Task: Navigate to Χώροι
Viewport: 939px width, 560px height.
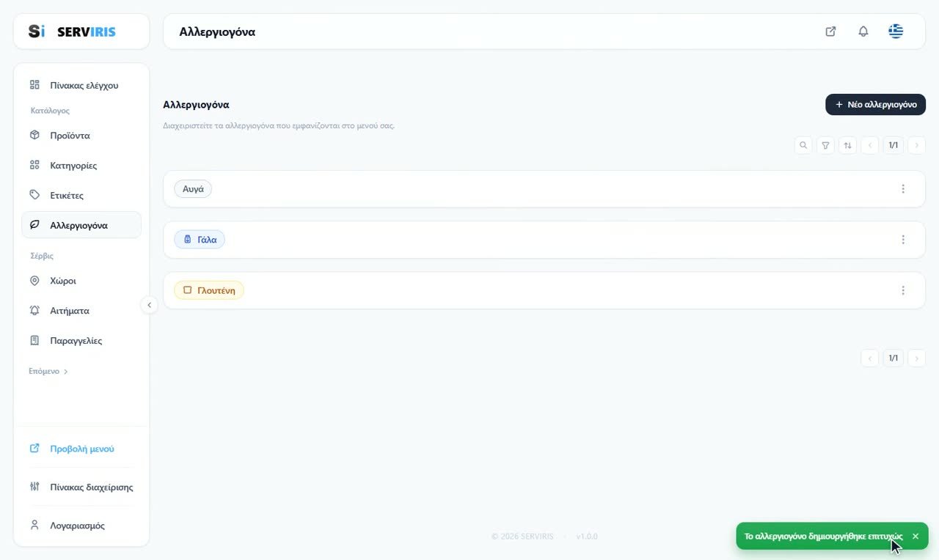Action: [81, 281]
